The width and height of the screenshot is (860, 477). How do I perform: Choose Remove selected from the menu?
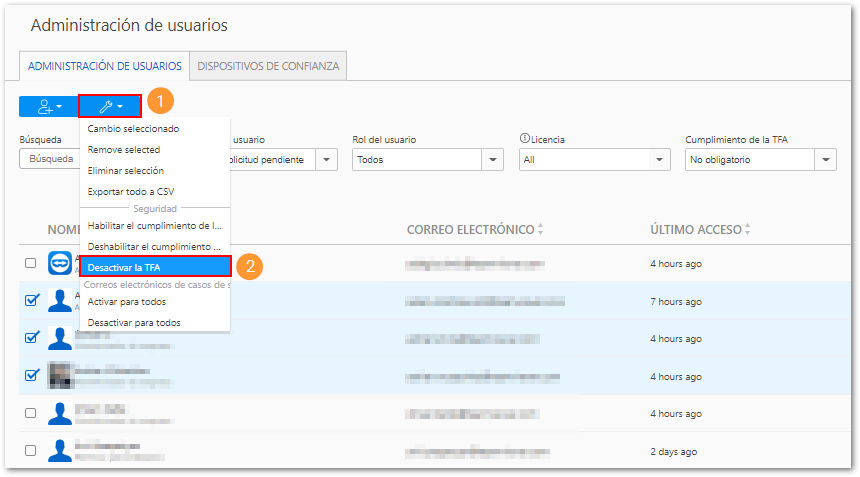(x=155, y=150)
